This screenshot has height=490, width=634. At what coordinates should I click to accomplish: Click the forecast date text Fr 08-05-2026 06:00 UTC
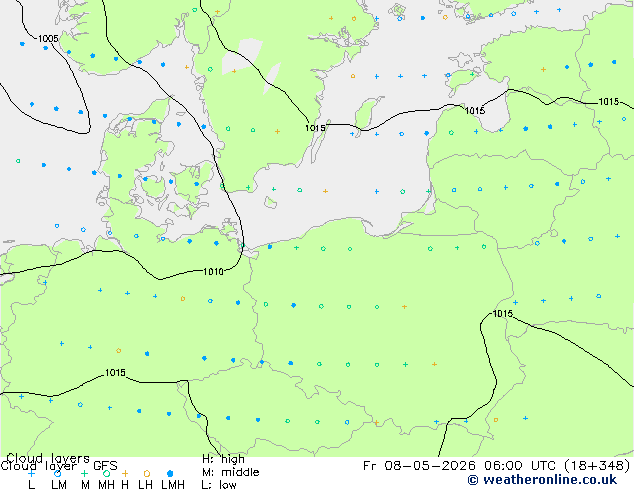tap(461, 466)
